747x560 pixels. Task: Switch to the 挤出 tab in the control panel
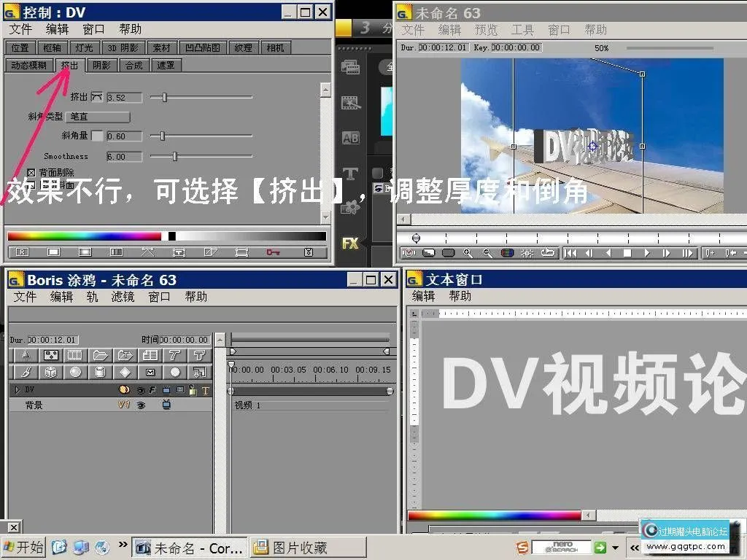[70, 65]
